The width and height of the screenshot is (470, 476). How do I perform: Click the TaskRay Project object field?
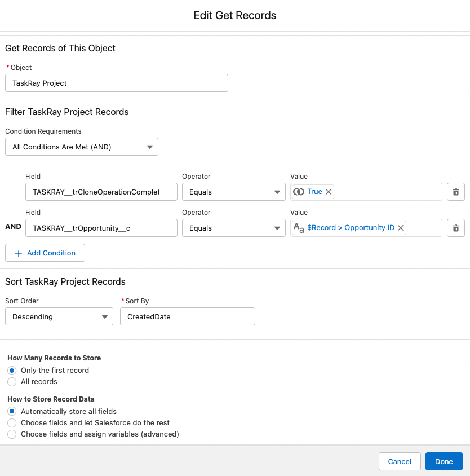pos(117,83)
